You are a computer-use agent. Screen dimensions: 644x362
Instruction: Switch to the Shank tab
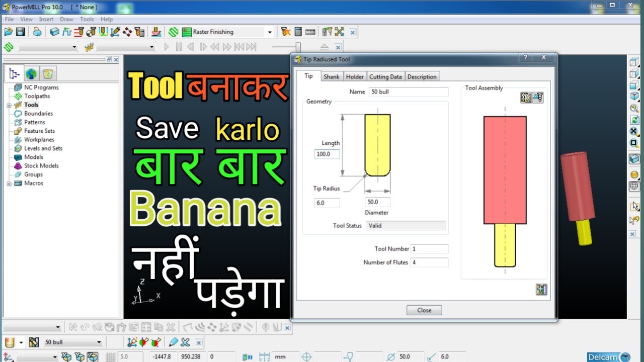(x=332, y=76)
